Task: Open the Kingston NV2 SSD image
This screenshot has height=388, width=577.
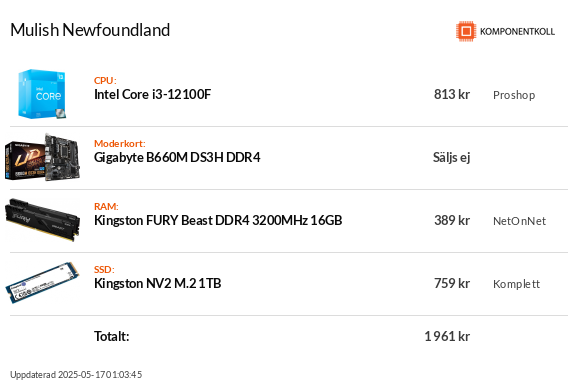Action: [x=42, y=283]
